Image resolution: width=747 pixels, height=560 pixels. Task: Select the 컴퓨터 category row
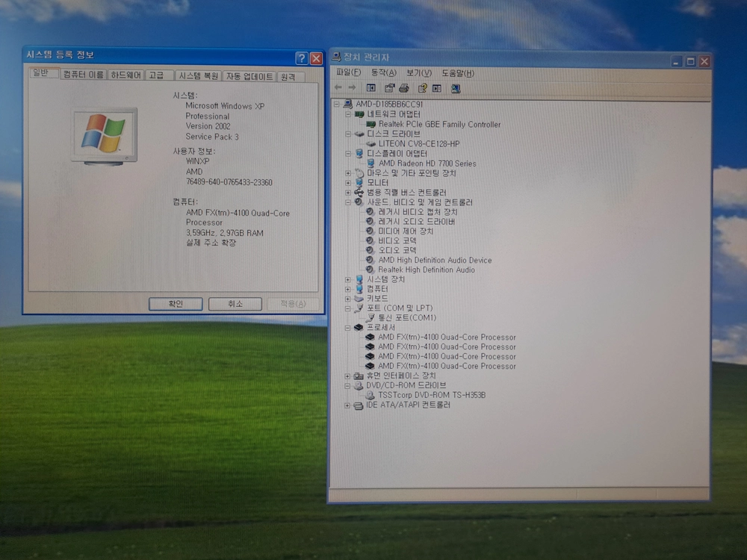[x=377, y=289]
